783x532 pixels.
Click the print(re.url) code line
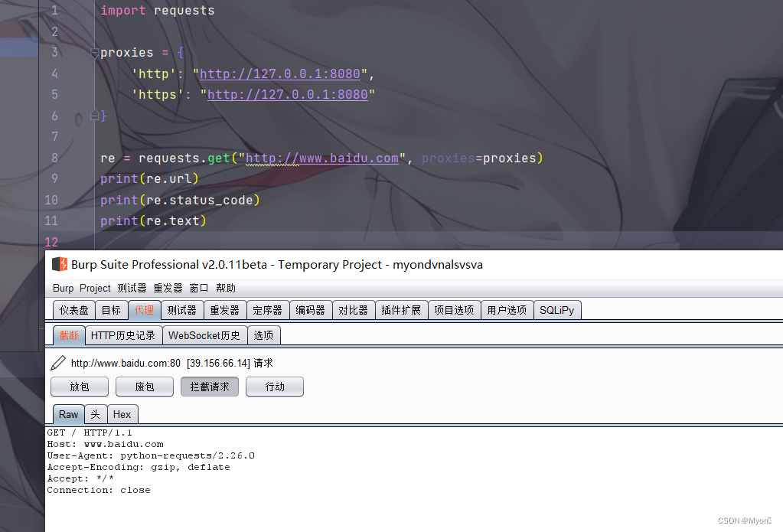tap(149, 179)
